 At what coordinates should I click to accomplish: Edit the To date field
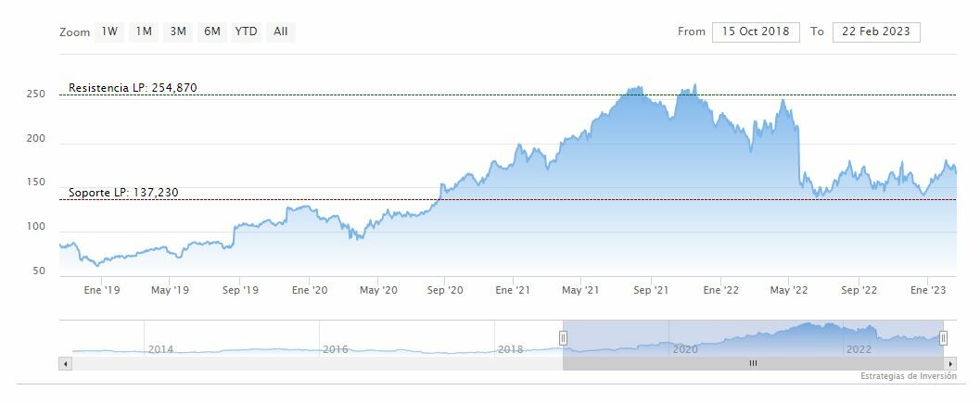pos(876,31)
